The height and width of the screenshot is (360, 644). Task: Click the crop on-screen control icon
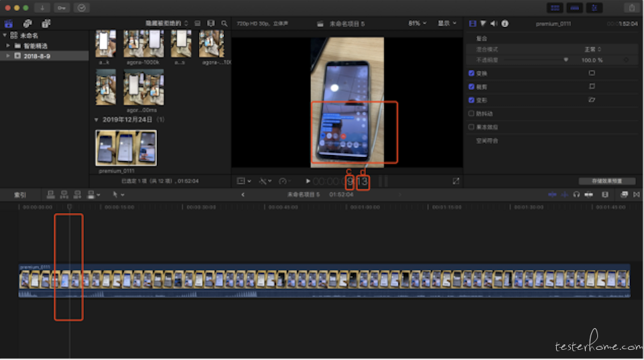pyautogui.click(x=592, y=87)
